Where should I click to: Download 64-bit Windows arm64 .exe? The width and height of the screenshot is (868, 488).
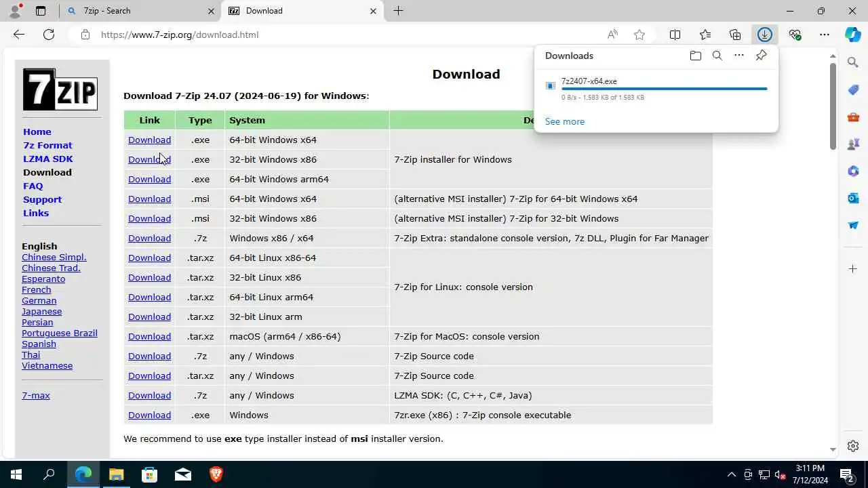(149, 179)
